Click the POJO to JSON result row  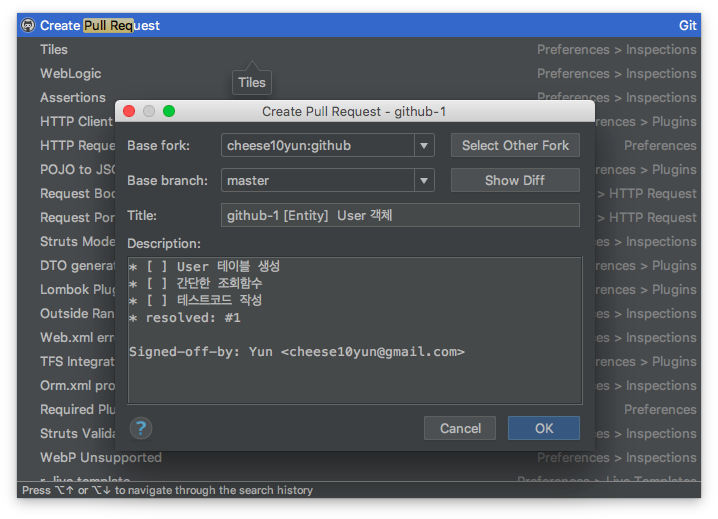tap(66, 169)
